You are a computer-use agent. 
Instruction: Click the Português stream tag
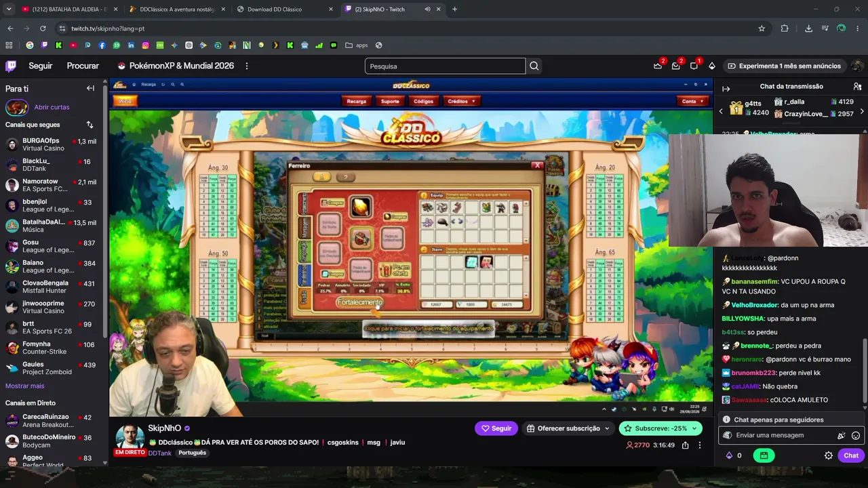192,453
